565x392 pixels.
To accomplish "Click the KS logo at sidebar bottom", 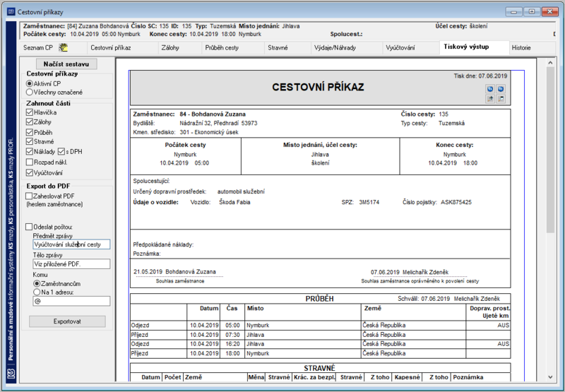I will point(11,374).
